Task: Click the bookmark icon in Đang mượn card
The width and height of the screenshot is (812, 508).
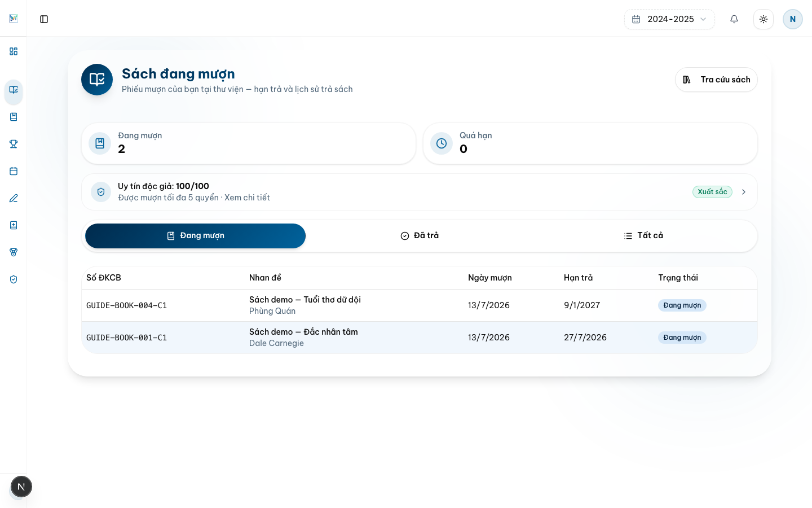Action: click(x=100, y=143)
